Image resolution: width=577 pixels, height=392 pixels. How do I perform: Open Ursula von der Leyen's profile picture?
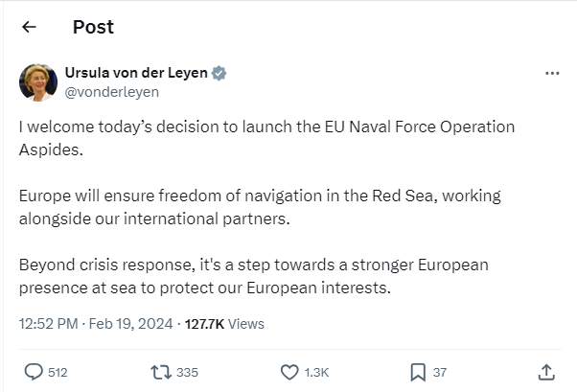pos(38,82)
